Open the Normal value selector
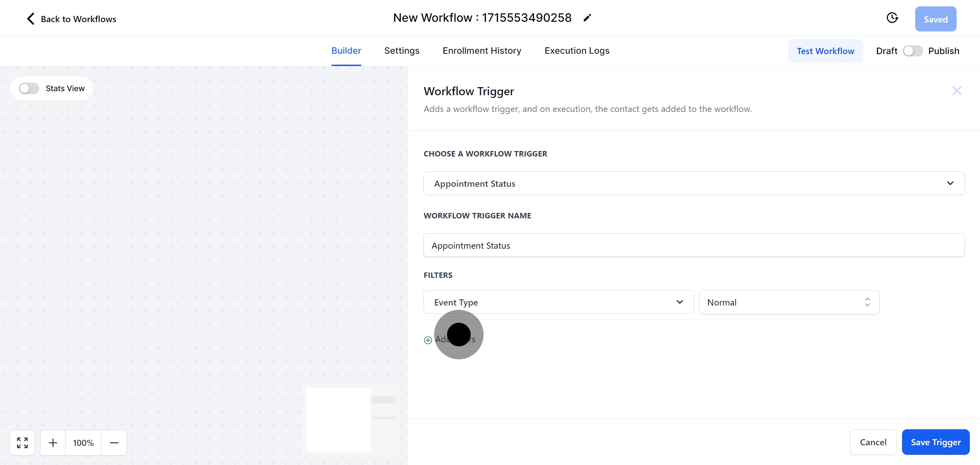The width and height of the screenshot is (980, 465). [x=789, y=302]
